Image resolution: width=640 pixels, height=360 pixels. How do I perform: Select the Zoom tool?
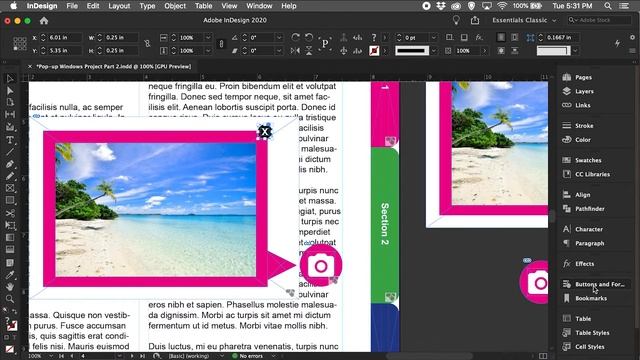point(10,299)
